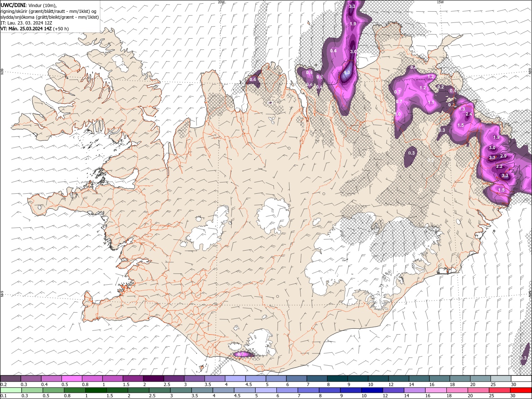Select the deep blue swatch labelled 10 in lower legend
Viewport: 532px width, 399px height.
372,390
